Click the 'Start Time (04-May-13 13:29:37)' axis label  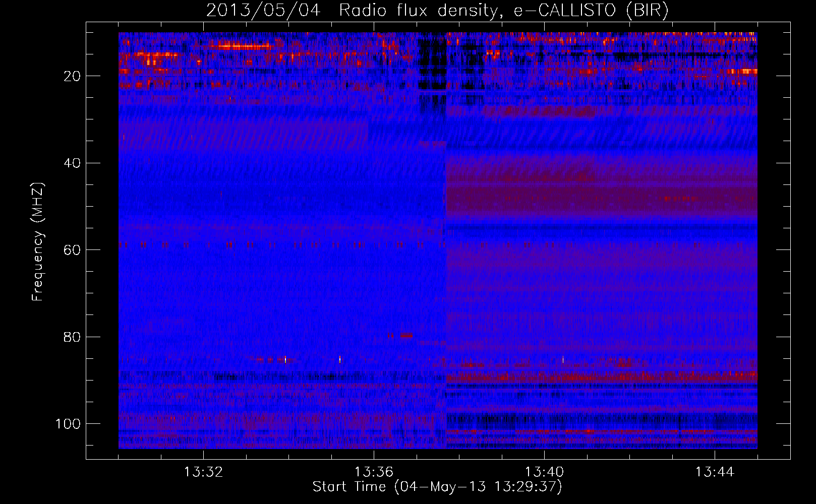437,487
